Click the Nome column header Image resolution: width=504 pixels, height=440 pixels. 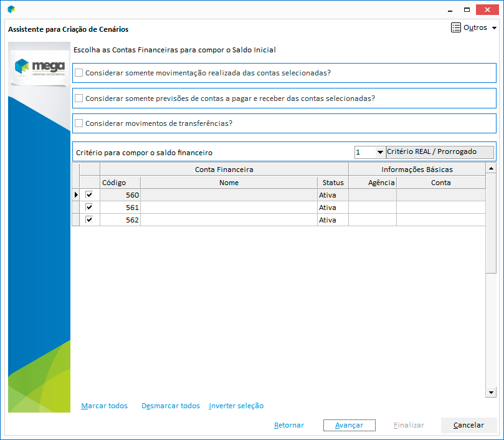click(229, 183)
